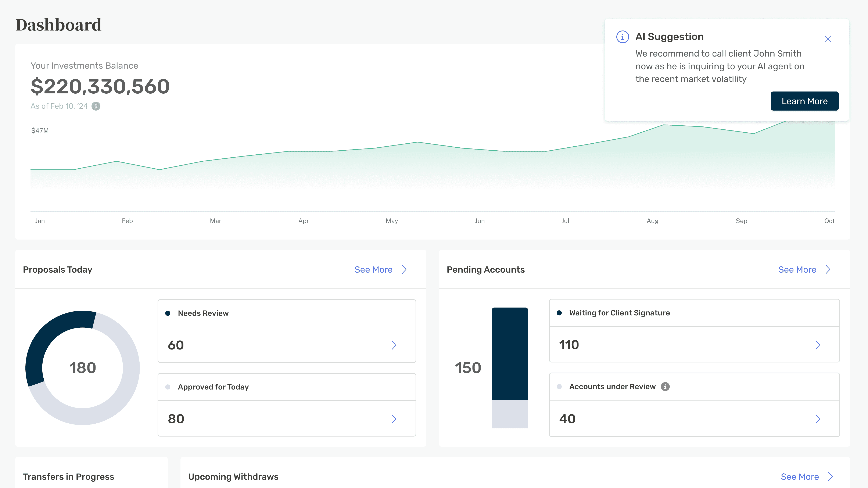This screenshot has width=868, height=488.
Task: Click the AI Suggestion info icon
Action: coord(622,37)
